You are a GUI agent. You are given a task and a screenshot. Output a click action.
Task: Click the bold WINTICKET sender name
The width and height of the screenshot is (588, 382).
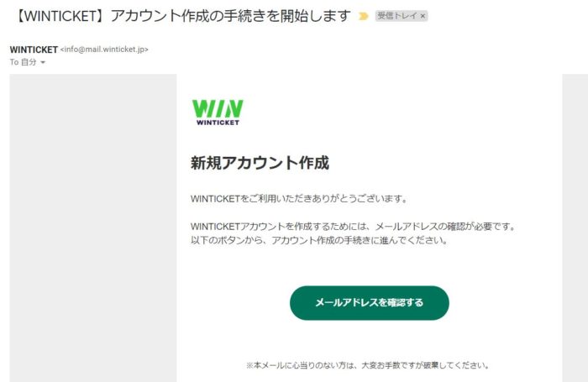click(34, 50)
